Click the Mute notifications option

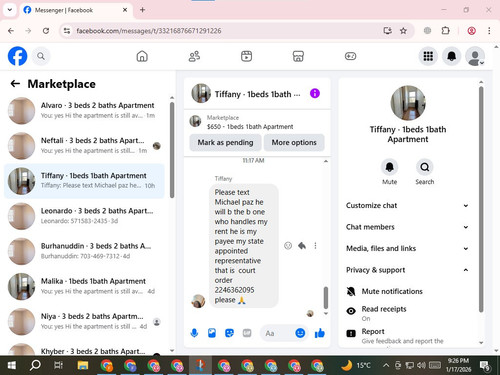[408, 291]
